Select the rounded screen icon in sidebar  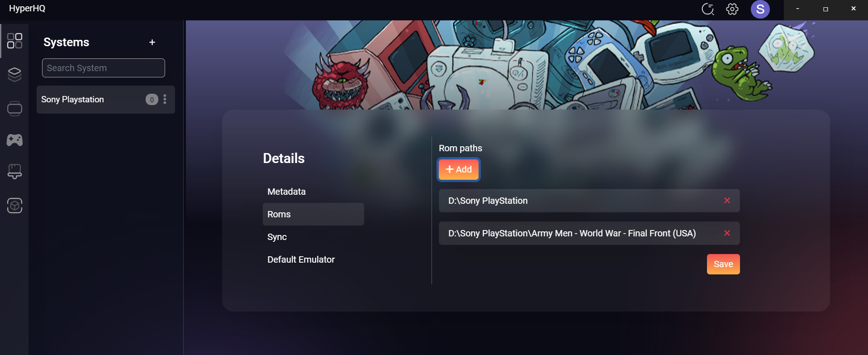(14, 108)
